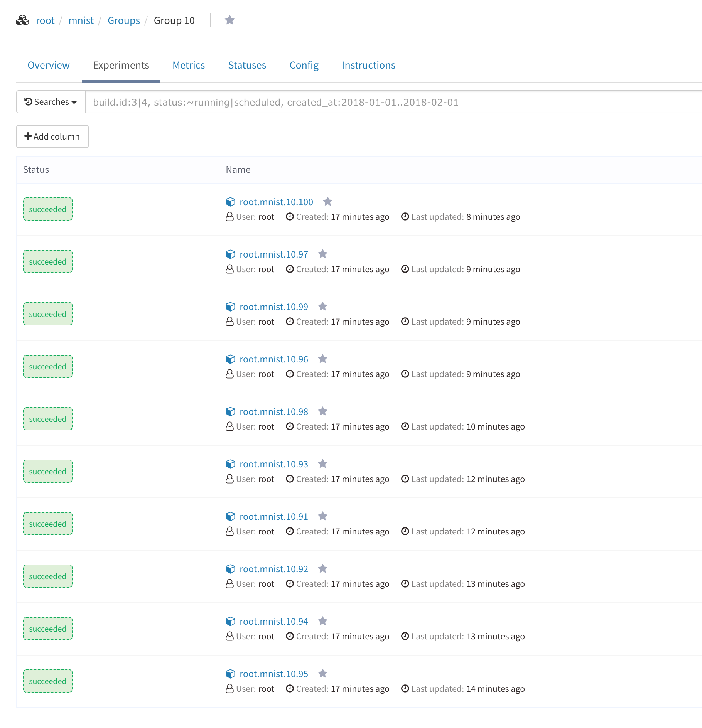
Task: Click the Add column button
Action: pyautogui.click(x=52, y=136)
